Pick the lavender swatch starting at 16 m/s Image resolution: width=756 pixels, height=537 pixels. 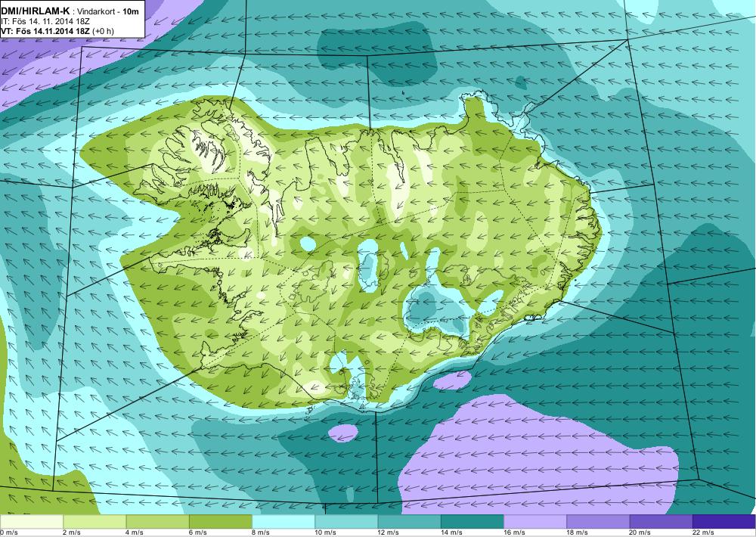click(535, 521)
